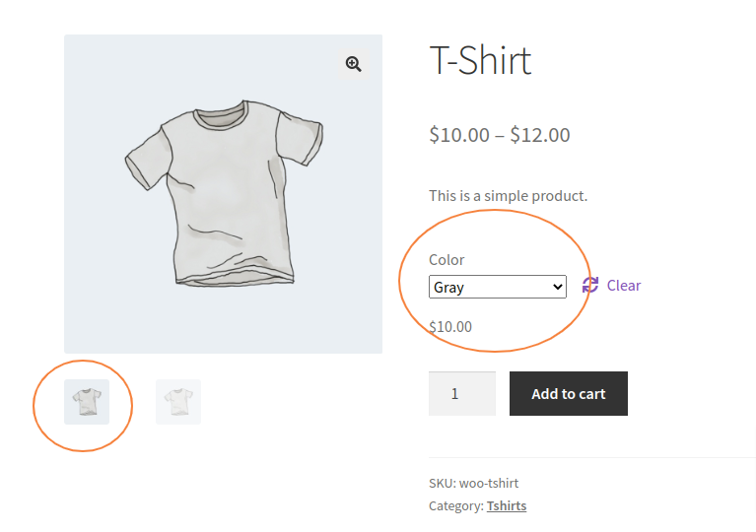
Task: Clear the selected color variation
Action: (623, 286)
